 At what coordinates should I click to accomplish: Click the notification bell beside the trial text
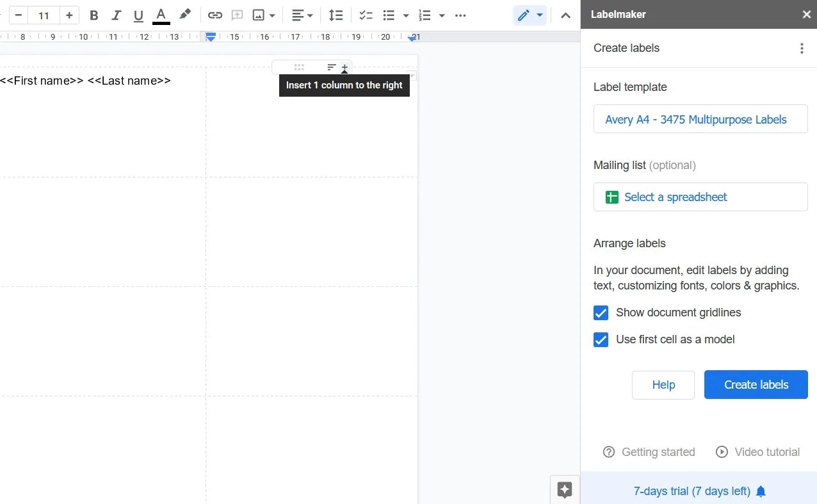(x=761, y=491)
